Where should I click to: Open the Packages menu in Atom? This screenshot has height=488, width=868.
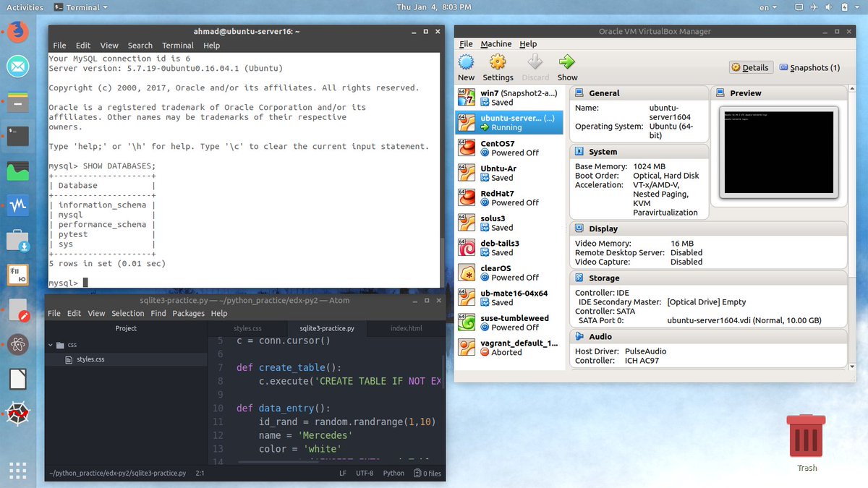pos(188,314)
